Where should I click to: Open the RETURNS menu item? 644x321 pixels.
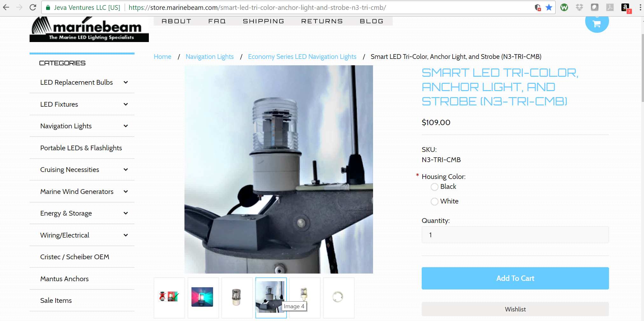(x=322, y=21)
